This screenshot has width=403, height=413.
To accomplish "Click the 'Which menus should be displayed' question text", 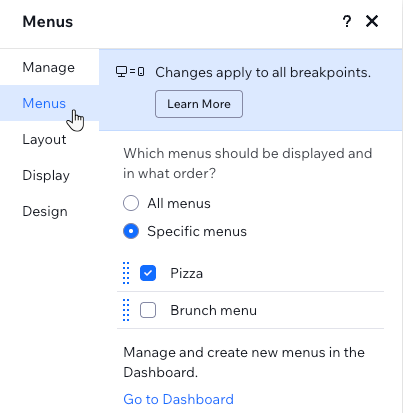I will [x=247, y=163].
